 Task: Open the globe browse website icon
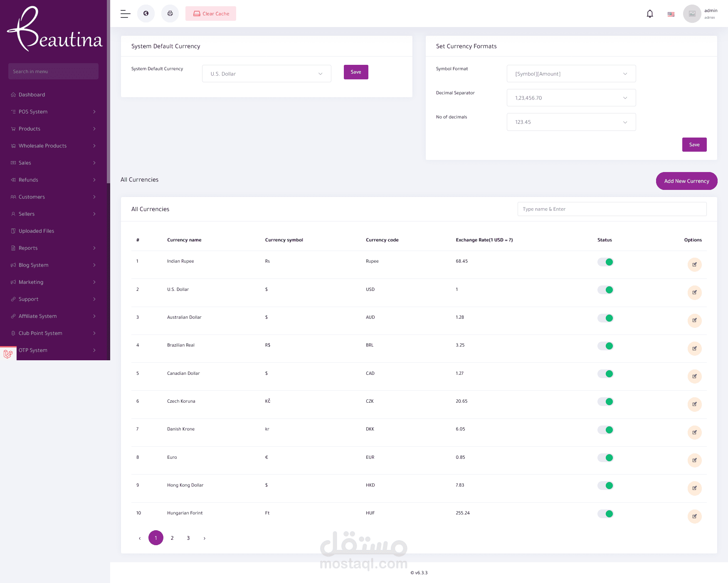click(146, 14)
